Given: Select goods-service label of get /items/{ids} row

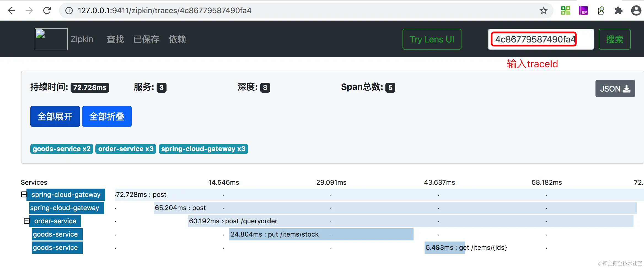Looking at the screenshot, I should point(57,248).
